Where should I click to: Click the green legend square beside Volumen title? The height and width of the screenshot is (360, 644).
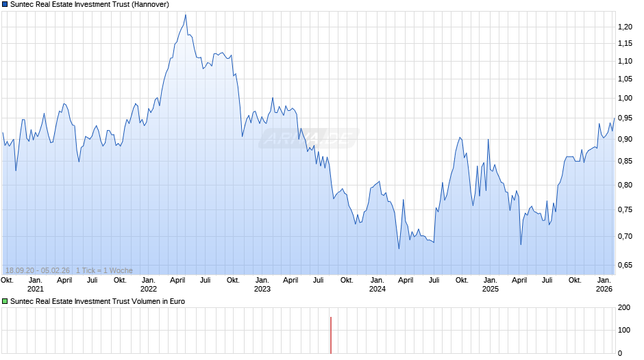[x=5, y=301]
